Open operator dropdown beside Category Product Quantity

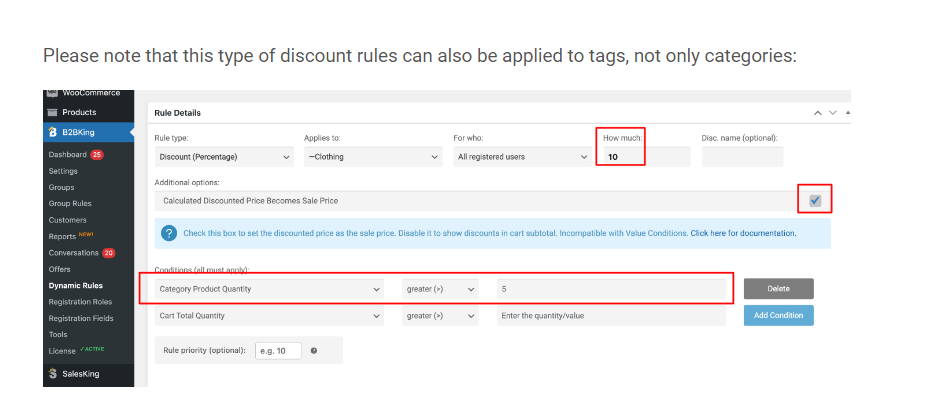(x=440, y=289)
